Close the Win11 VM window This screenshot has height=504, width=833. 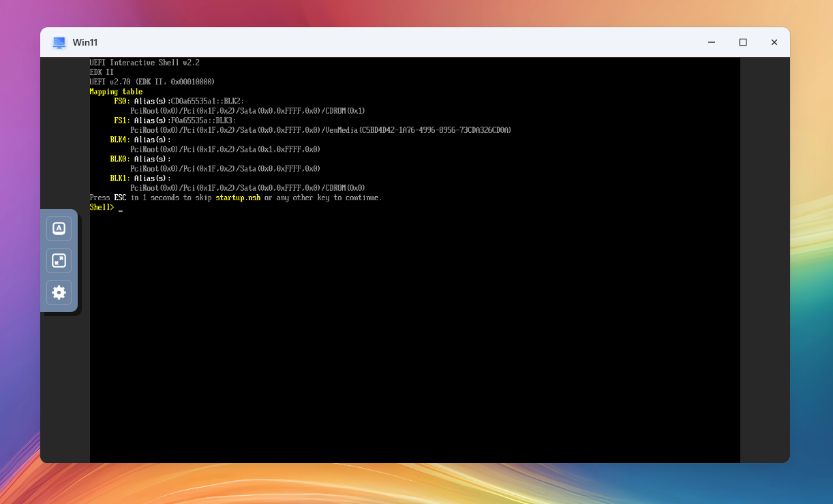774,42
